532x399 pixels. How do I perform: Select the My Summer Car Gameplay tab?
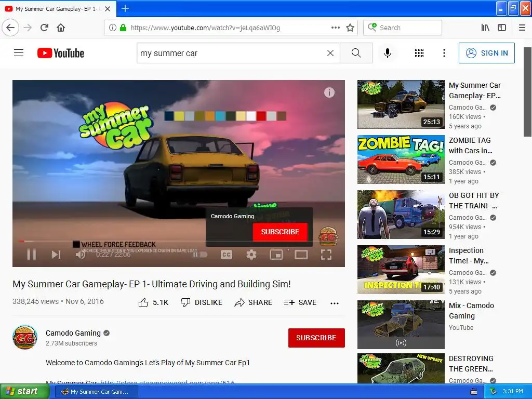(x=58, y=9)
